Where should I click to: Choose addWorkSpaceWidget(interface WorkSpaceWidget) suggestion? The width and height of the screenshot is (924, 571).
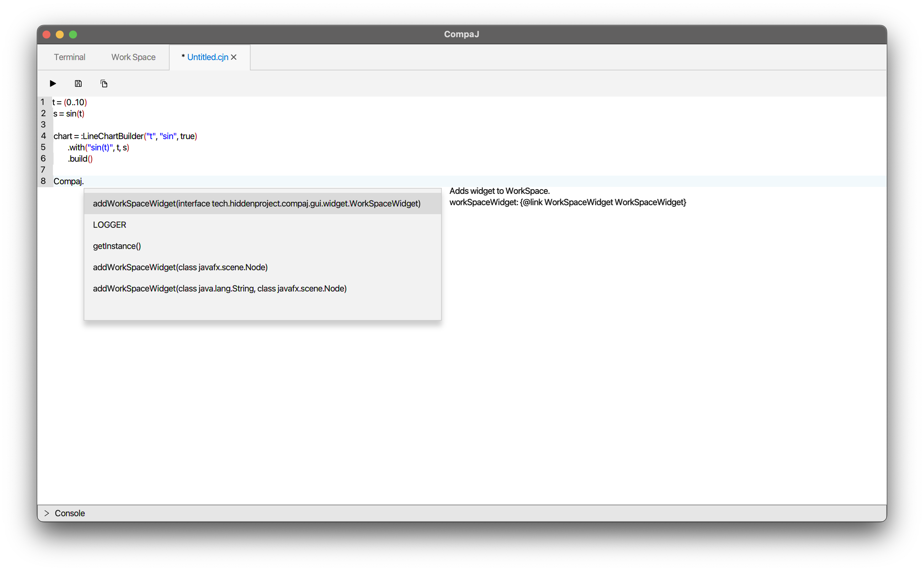(x=256, y=204)
